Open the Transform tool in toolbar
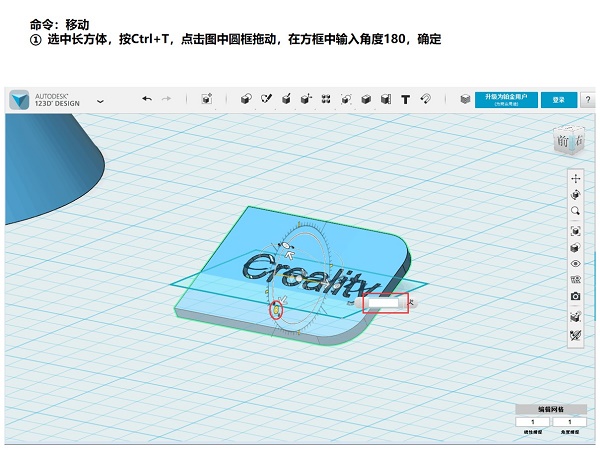The height and width of the screenshot is (450, 600). pyautogui.click(x=207, y=99)
